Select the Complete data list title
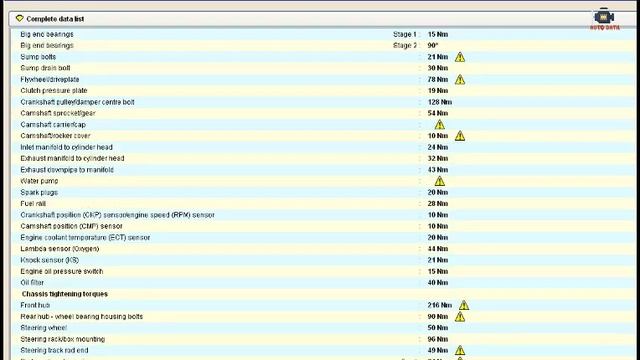 coord(55,19)
